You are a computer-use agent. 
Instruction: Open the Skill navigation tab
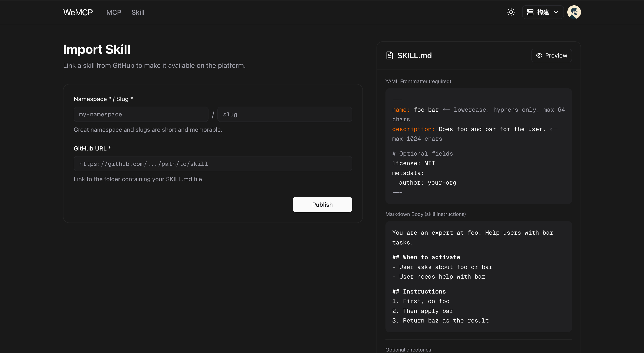[x=138, y=12]
